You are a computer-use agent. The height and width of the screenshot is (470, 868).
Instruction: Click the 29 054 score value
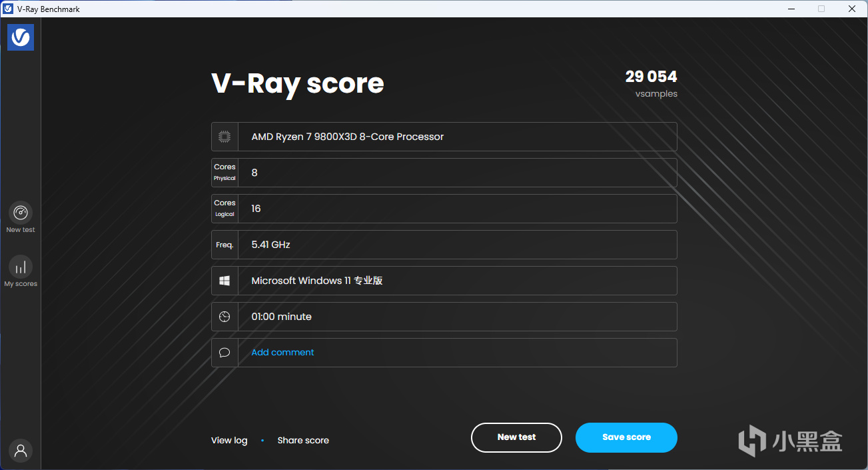(651, 77)
